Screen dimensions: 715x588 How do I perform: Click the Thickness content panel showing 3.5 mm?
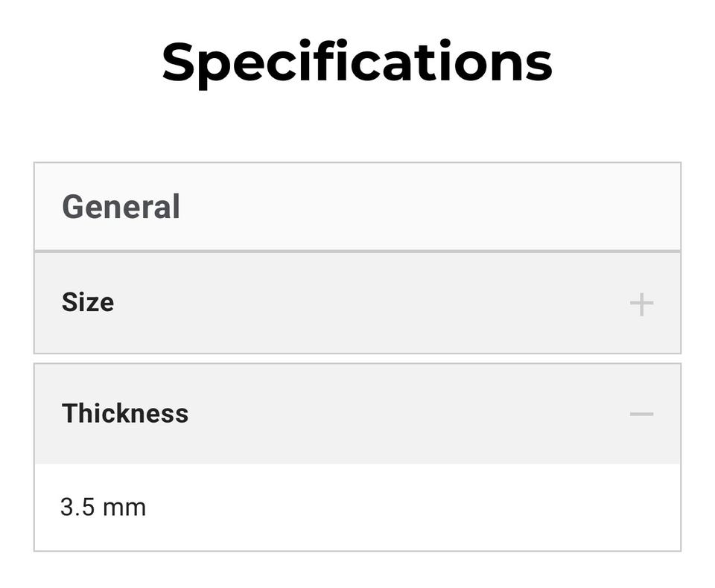click(x=357, y=508)
